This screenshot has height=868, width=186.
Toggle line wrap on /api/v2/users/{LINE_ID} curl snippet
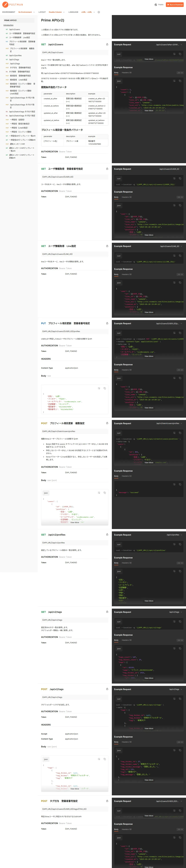[174, 255]
